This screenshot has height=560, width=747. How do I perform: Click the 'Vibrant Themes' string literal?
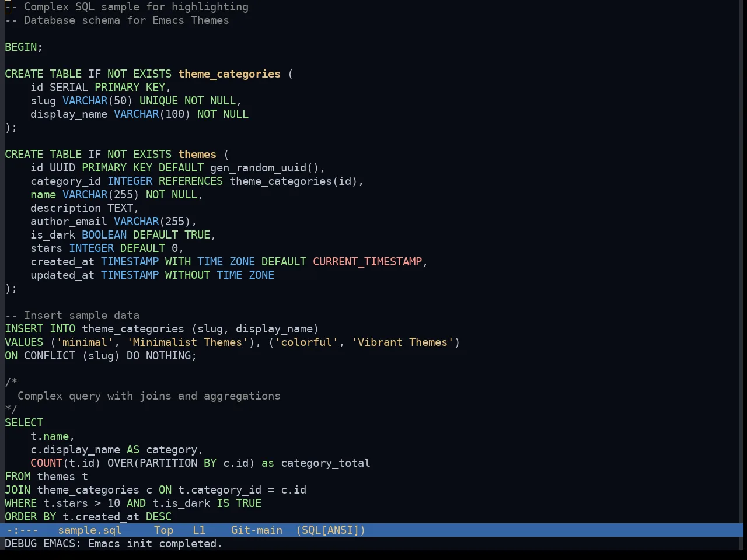pyautogui.click(x=403, y=342)
